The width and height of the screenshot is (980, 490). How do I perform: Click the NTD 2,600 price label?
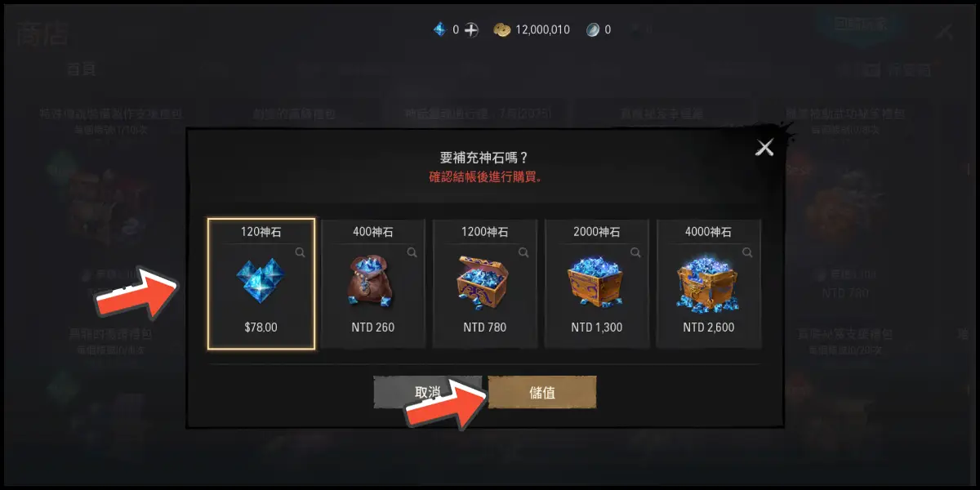pyautogui.click(x=709, y=327)
